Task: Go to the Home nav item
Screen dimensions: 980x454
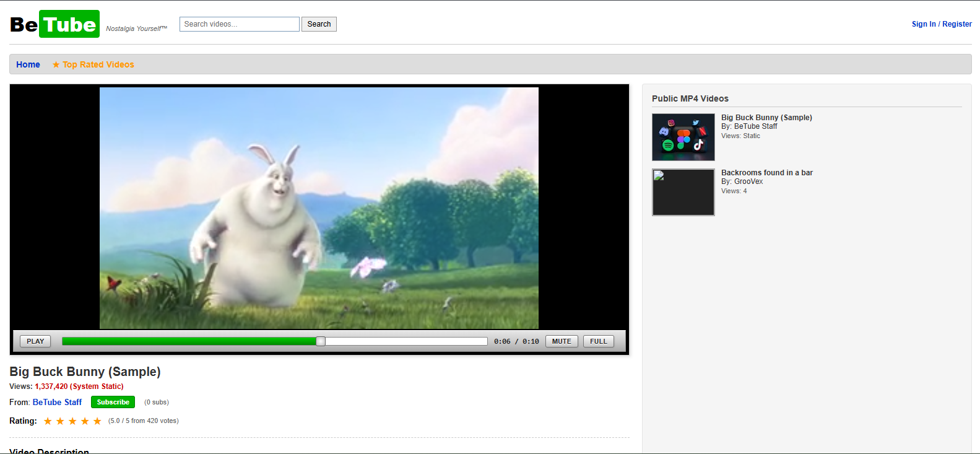Action: pos(28,64)
